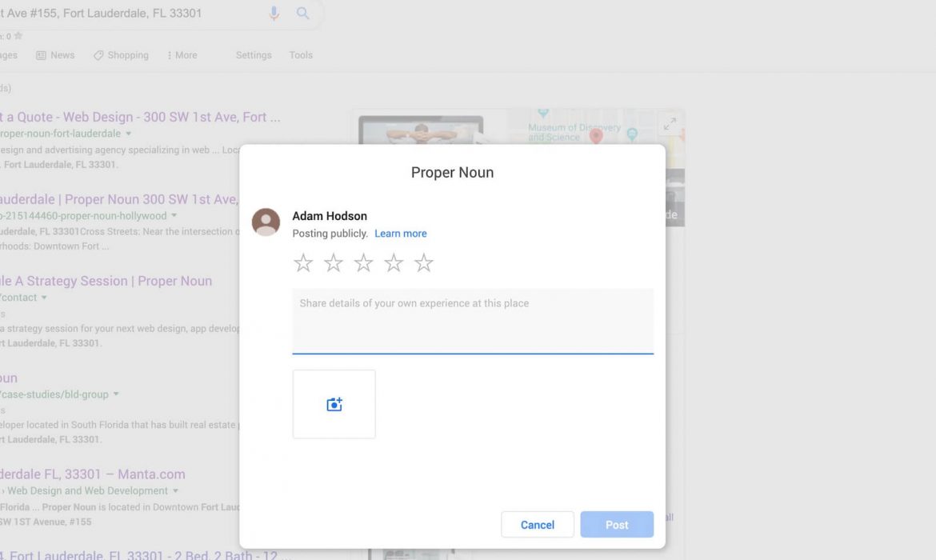Expand the /contact URL dropdown arrow
Viewport: 936px width, 560px height.
click(x=44, y=298)
